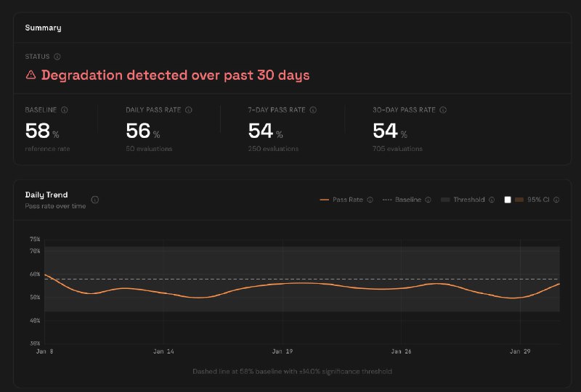Click the Degradation detected status message
Viewport: 581px width, 392px height.
pos(175,75)
